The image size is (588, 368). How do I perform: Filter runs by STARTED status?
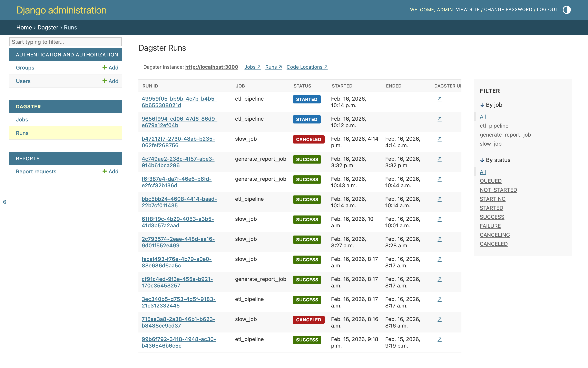(x=491, y=208)
